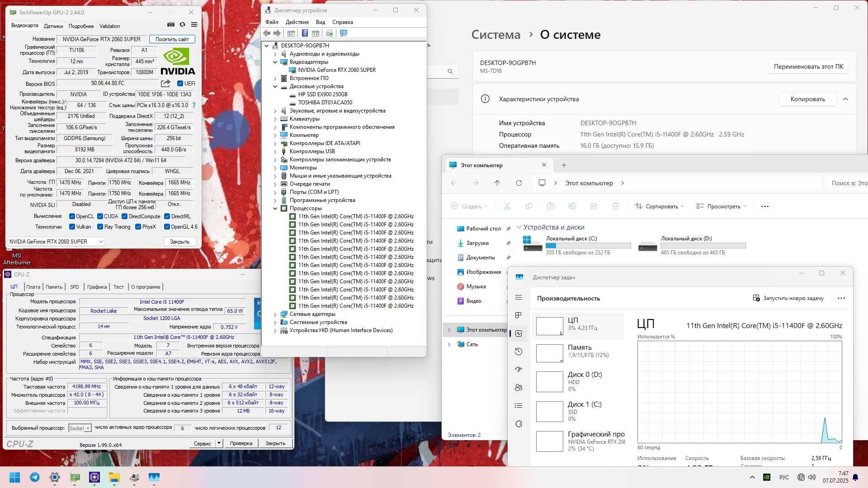Screen dimensions: 868x488
Task: Toggle PhysX checkbox
Action: tap(138, 227)
